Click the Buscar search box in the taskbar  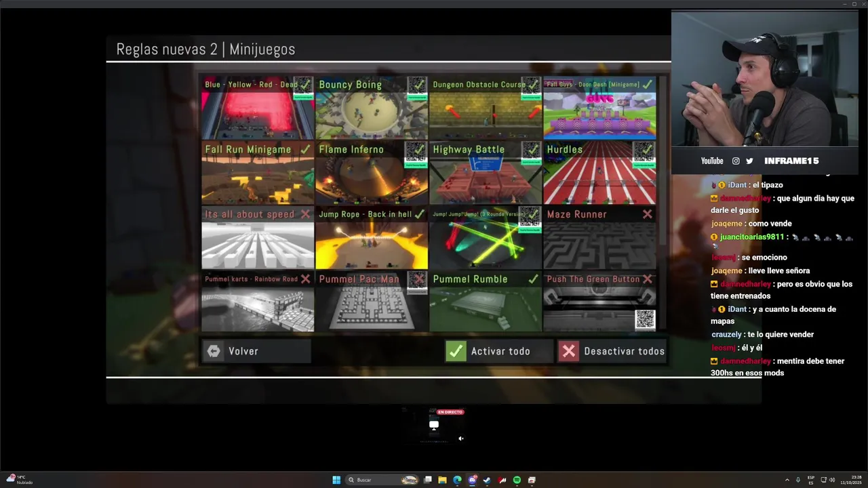382,480
